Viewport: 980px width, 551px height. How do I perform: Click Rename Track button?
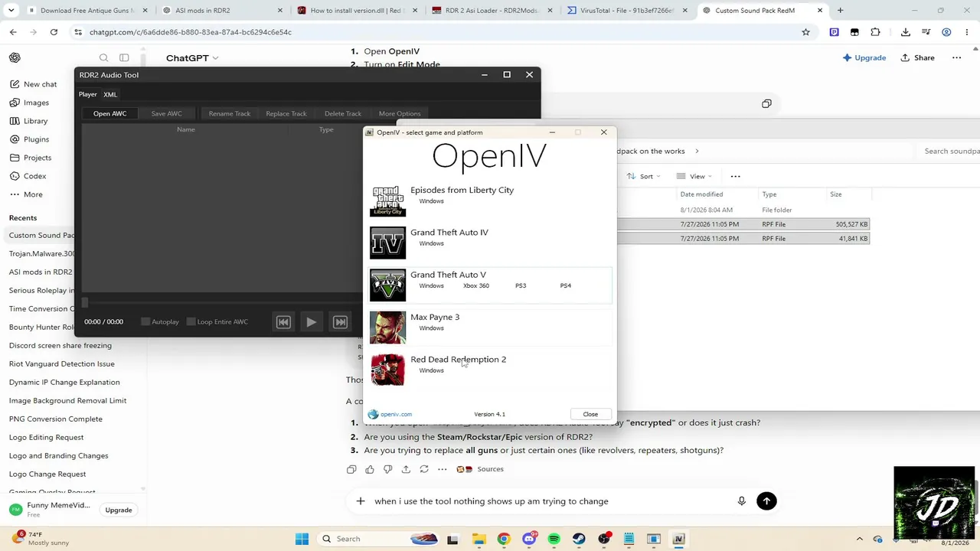click(x=230, y=113)
